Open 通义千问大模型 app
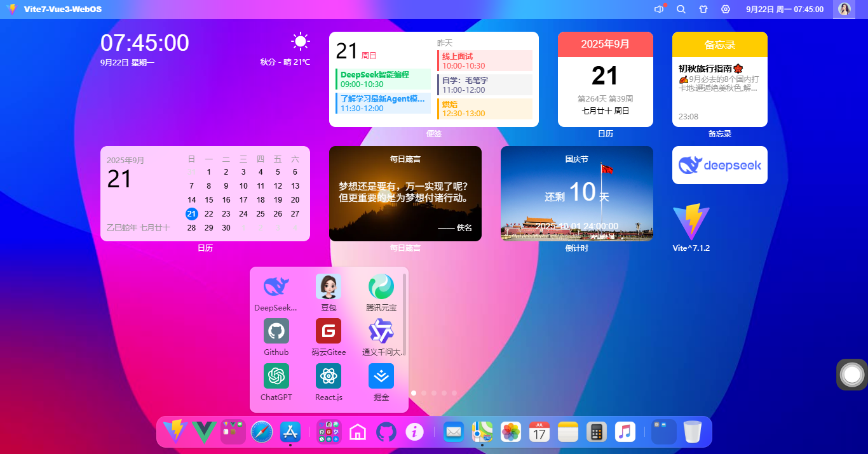Screen dimensions: 868x454 pos(381,332)
